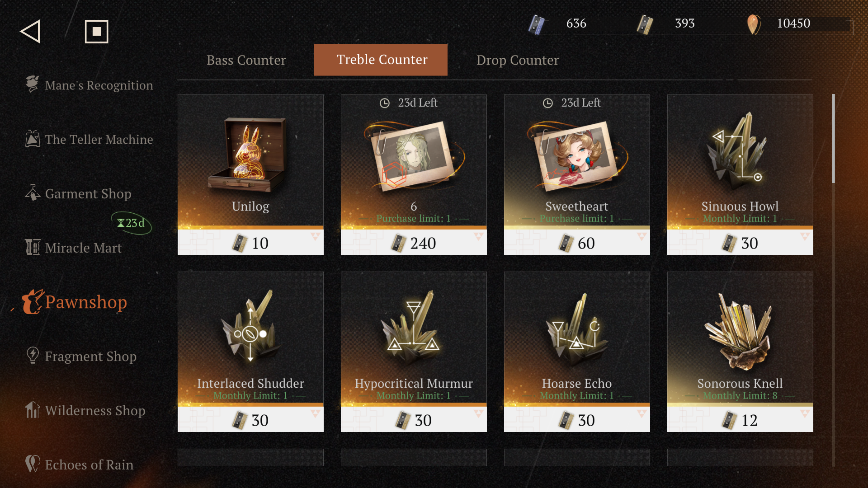This screenshot has height=488, width=868.
Task: Select the Treble Counter tab
Action: pyautogui.click(x=381, y=60)
